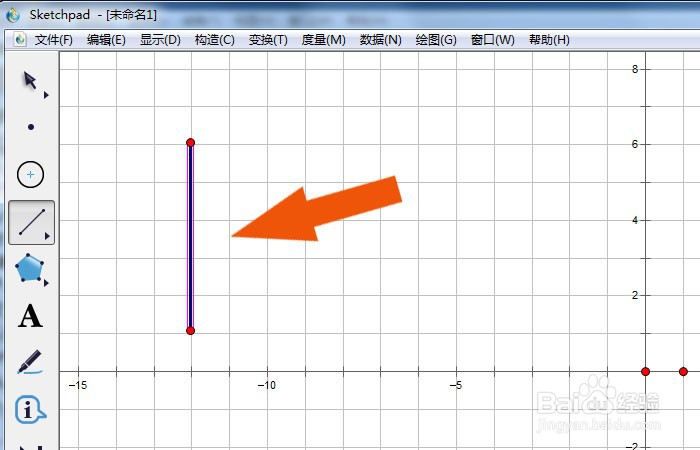Select the Polygon tool
Screen dimensions: 700x450
coord(29,268)
